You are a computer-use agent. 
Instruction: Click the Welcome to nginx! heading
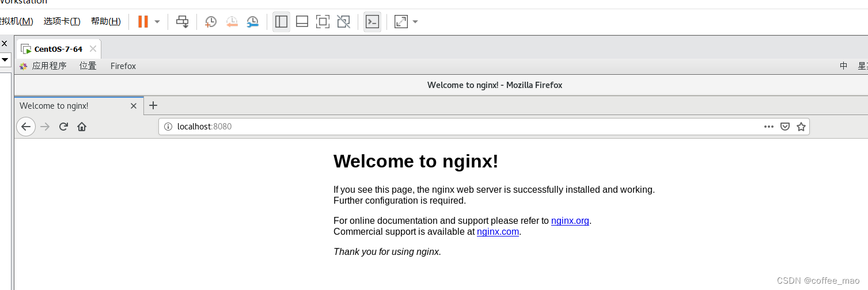pyautogui.click(x=416, y=161)
